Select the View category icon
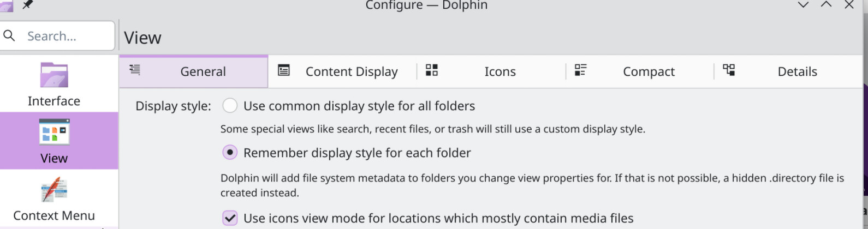Image resolution: width=868 pixels, height=229 pixels. point(54,132)
